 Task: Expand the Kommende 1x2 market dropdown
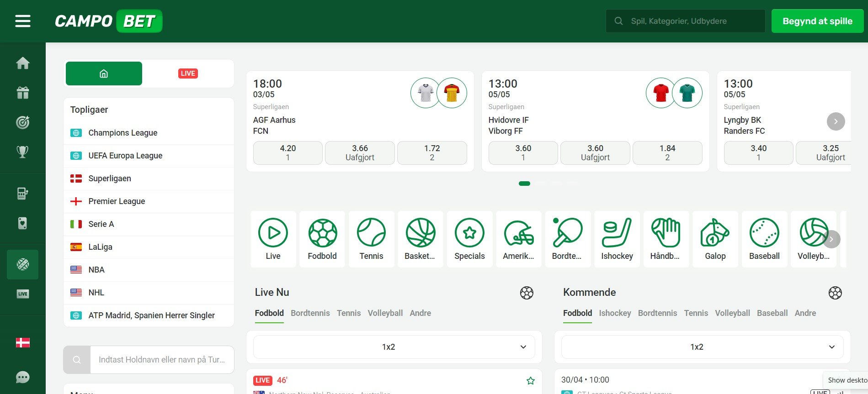pos(702,347)
